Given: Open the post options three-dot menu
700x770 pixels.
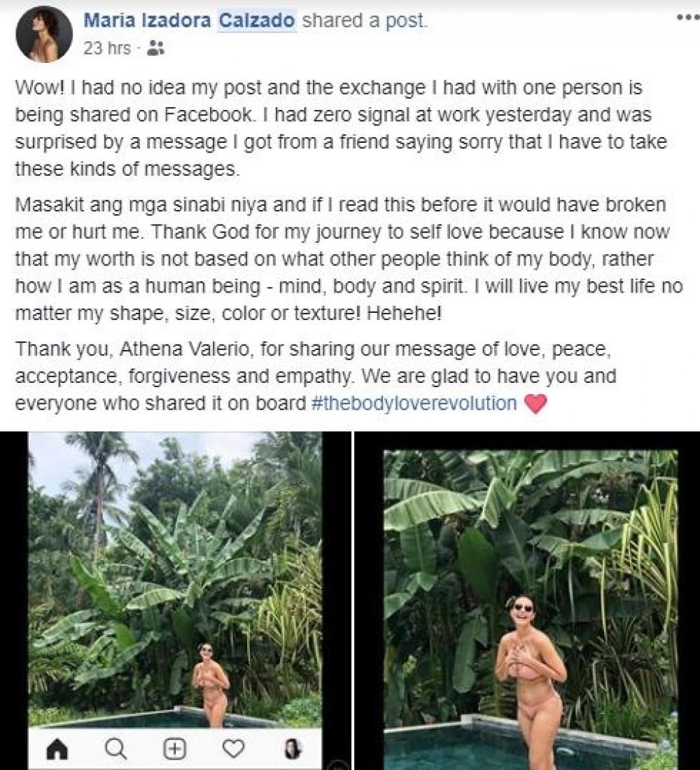Looking at the screenshot, I should pos(687,19).
